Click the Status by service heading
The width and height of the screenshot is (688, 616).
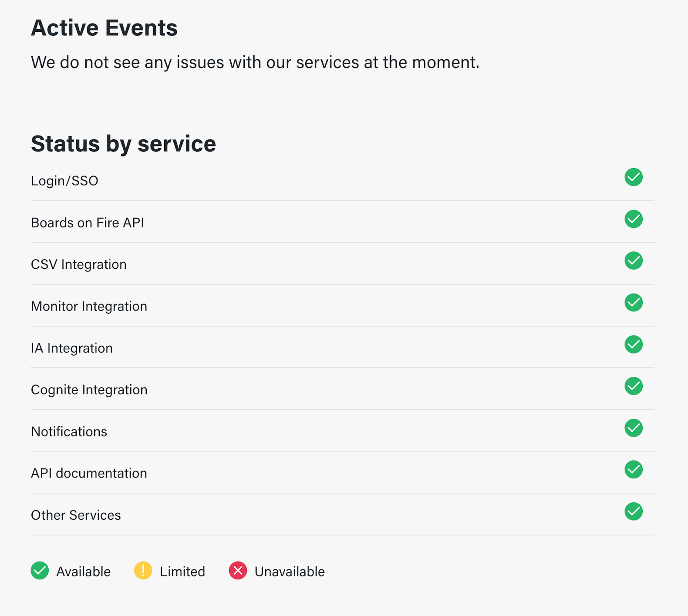(123, 144)
